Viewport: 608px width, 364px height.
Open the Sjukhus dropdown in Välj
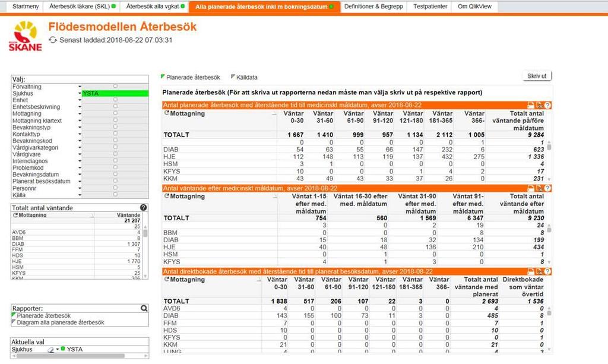[x=80, y=93]
